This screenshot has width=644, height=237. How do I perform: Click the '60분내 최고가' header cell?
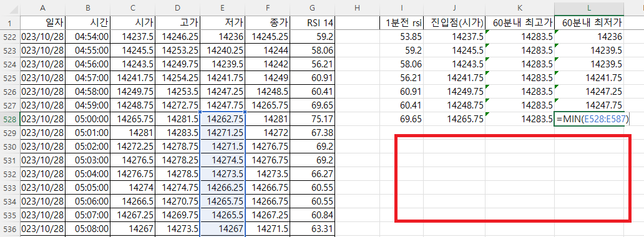click(x=520, y=22)
